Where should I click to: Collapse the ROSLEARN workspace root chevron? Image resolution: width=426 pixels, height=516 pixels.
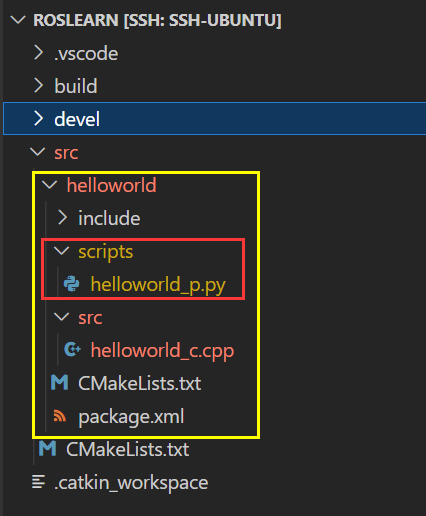(x=18, y=20)
